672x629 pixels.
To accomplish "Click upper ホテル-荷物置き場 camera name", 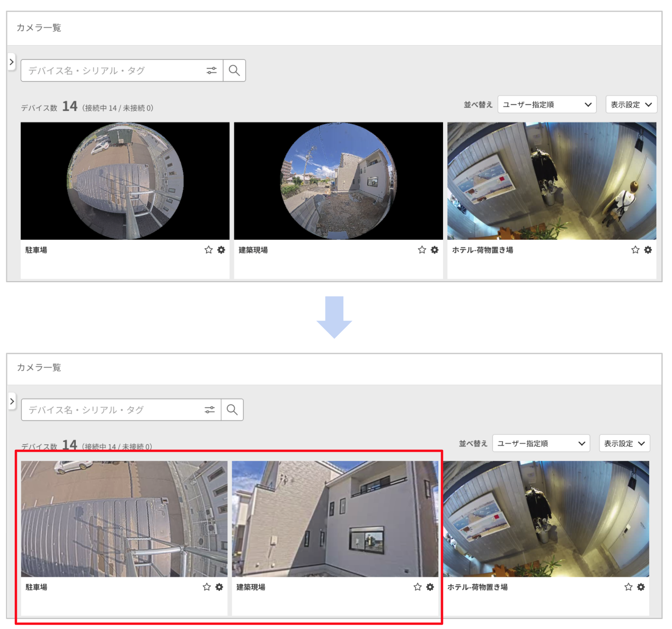I will pyautogui.click(x=482, y=250).
